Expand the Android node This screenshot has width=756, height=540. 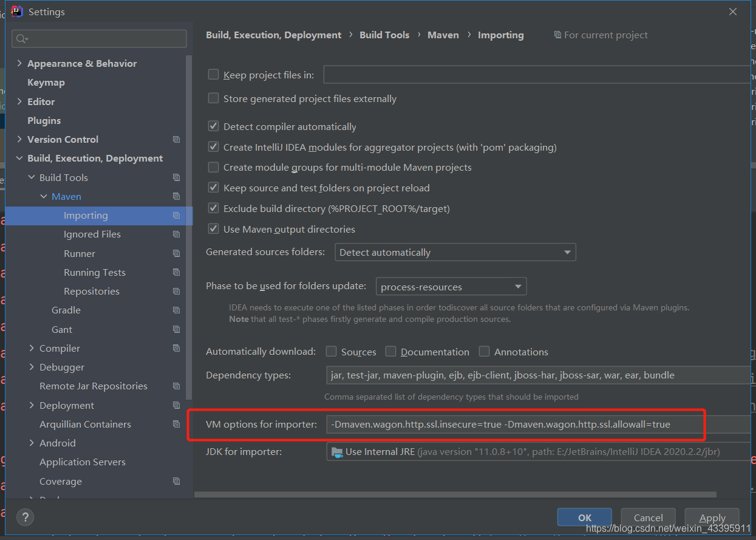32,443
